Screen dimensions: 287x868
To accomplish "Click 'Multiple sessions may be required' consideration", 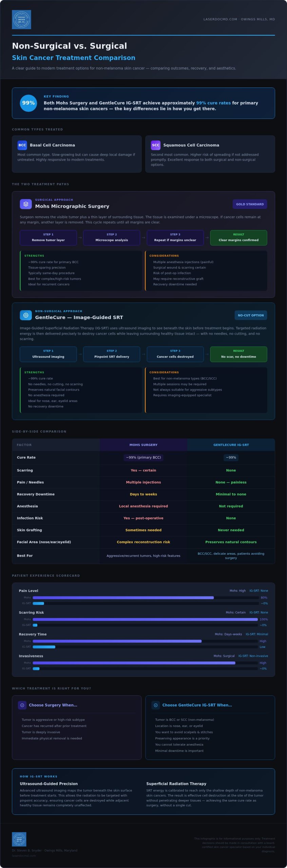I will [x=179, y=384].
